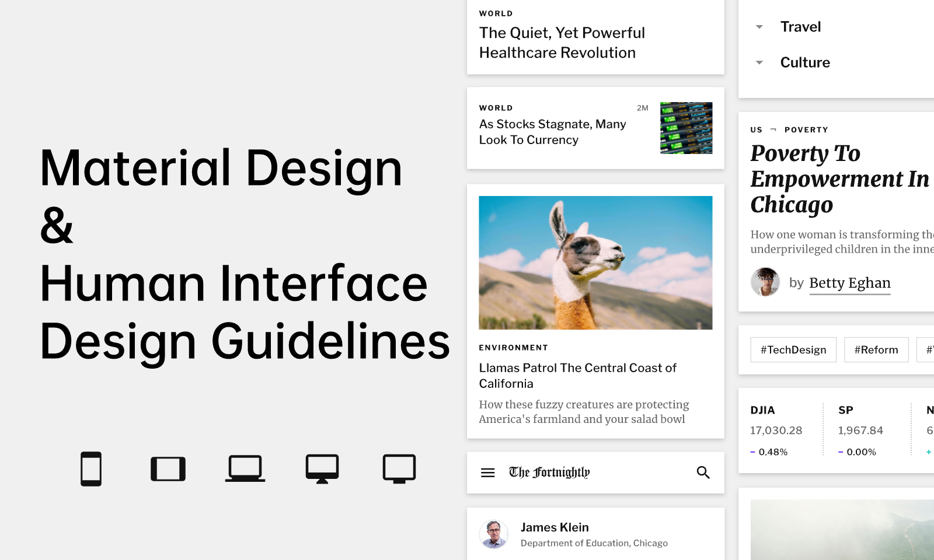Open author link Betty Eghan

pos(850,283)
